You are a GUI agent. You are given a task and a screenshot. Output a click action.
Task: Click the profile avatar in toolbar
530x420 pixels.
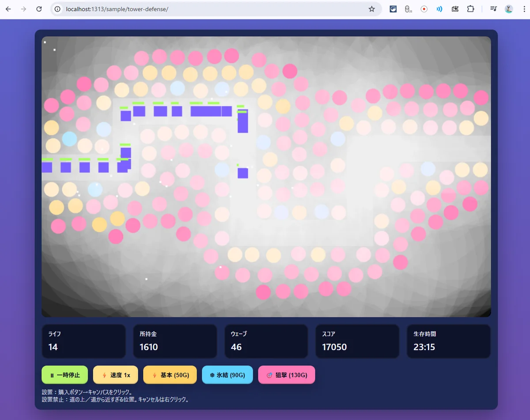coord(509,9)
